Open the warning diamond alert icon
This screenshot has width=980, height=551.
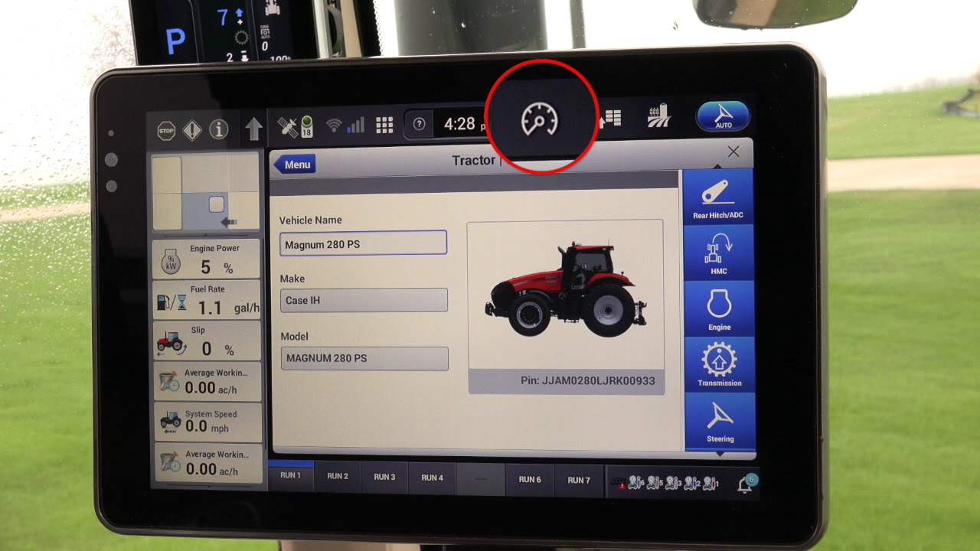click(192, 130)
